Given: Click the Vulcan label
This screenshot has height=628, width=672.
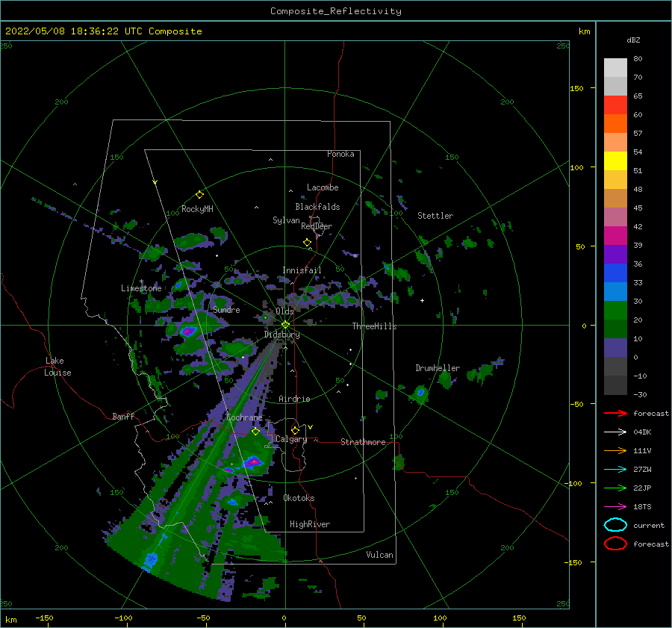Looking at the screenshot, I should point(379,555).
